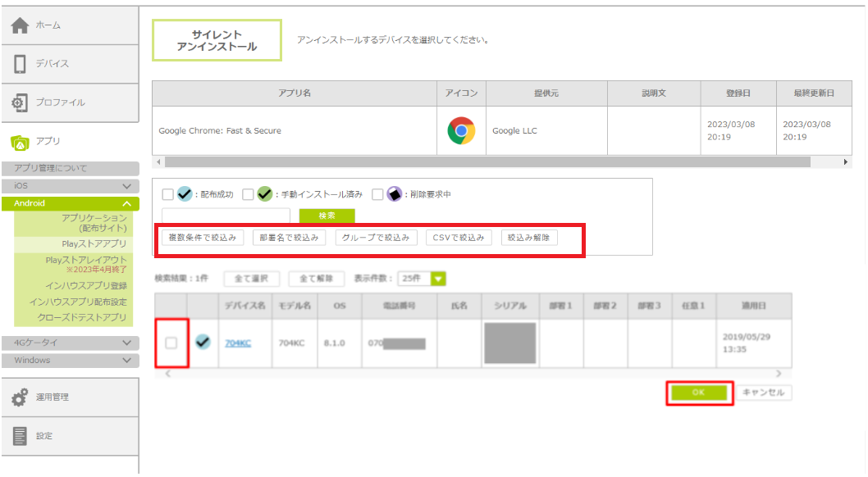The image size is (868, 477).
Task: Click the Home house icon
Action: pos(21,25)
